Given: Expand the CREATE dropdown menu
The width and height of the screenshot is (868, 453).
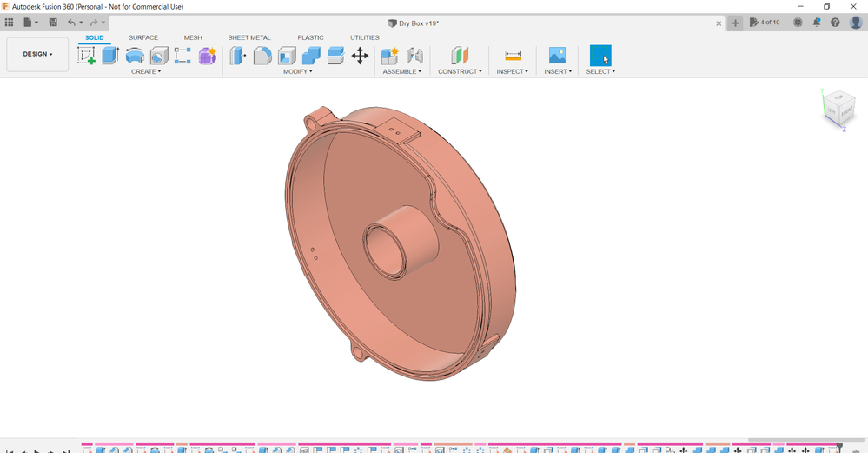Looking at the screenshot, I should coord(146,71).
